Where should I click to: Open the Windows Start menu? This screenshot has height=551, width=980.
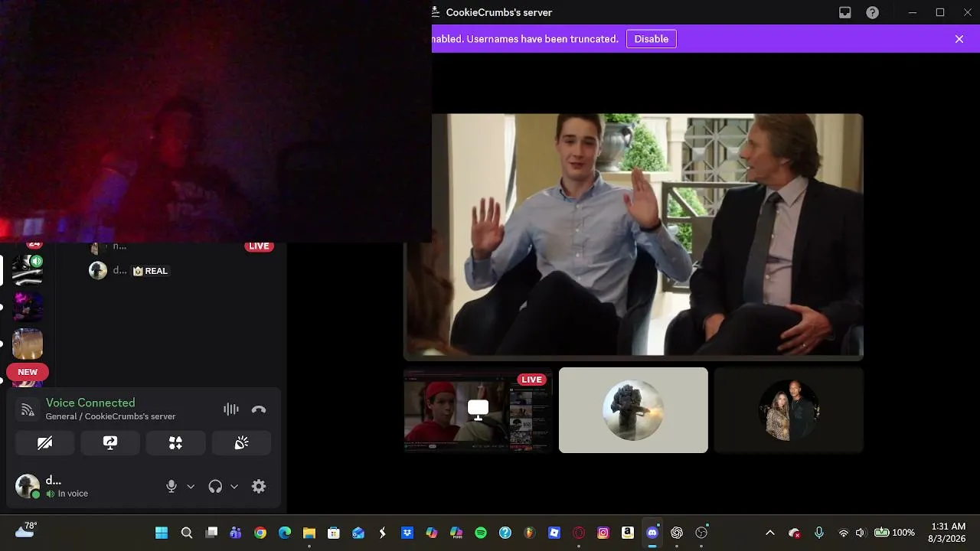click(x=162, y=533)
